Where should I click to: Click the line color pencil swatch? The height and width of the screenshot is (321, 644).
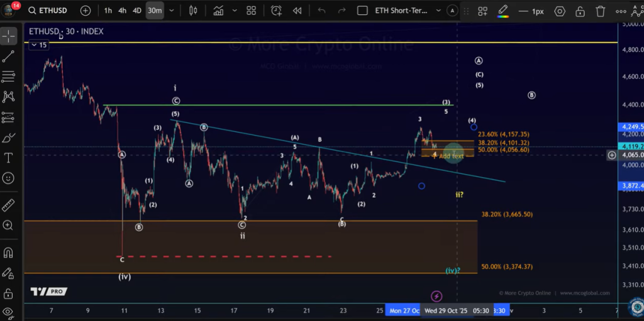point(502,11)
